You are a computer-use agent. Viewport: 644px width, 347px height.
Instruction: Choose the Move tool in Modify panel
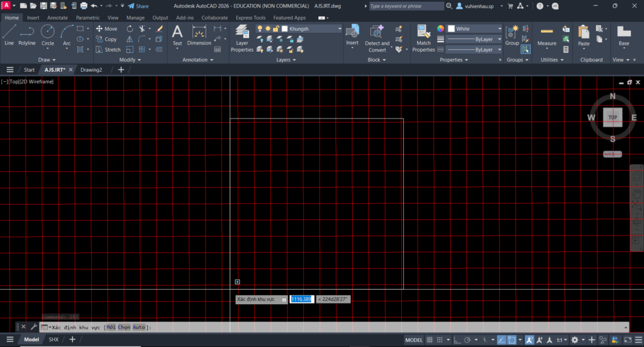(x=107, y=29)
